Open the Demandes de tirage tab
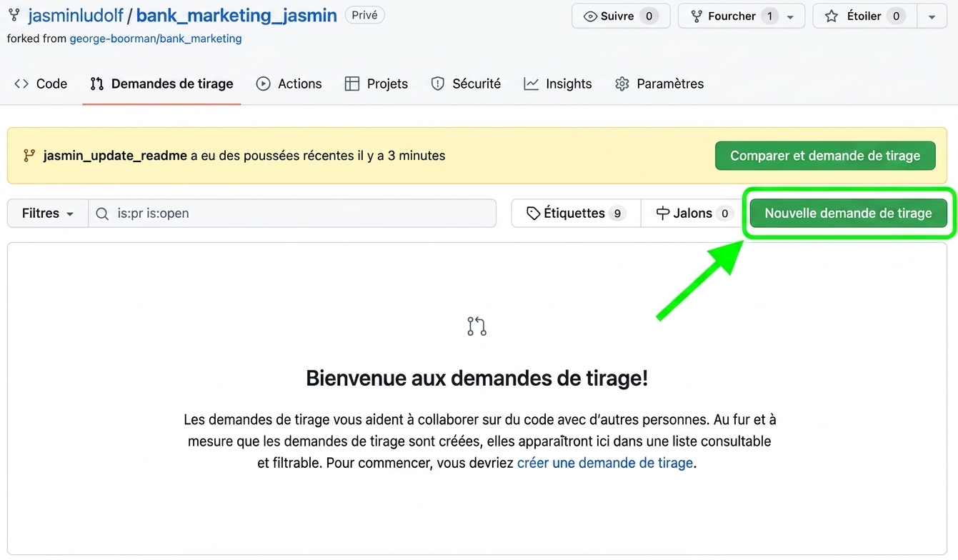Viewport: 958px width, 560px height. (161, 84)
